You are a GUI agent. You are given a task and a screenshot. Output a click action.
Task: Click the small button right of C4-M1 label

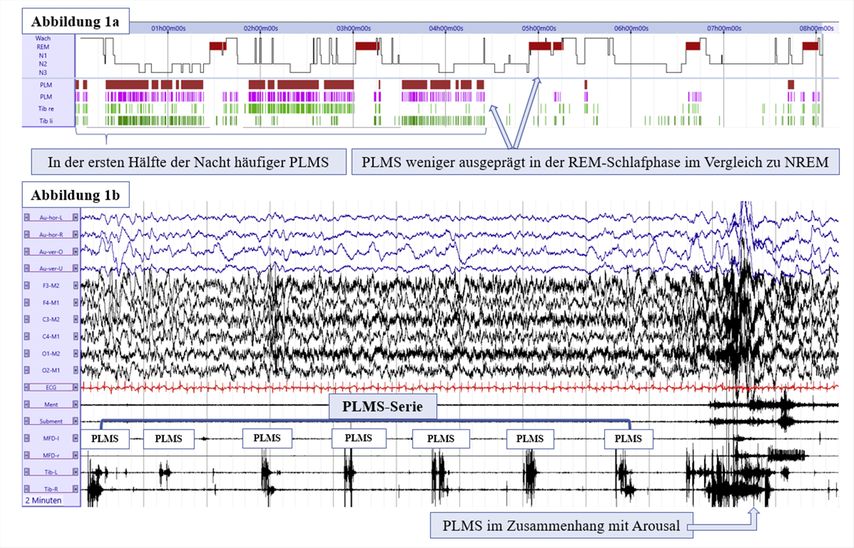(73, 336)
